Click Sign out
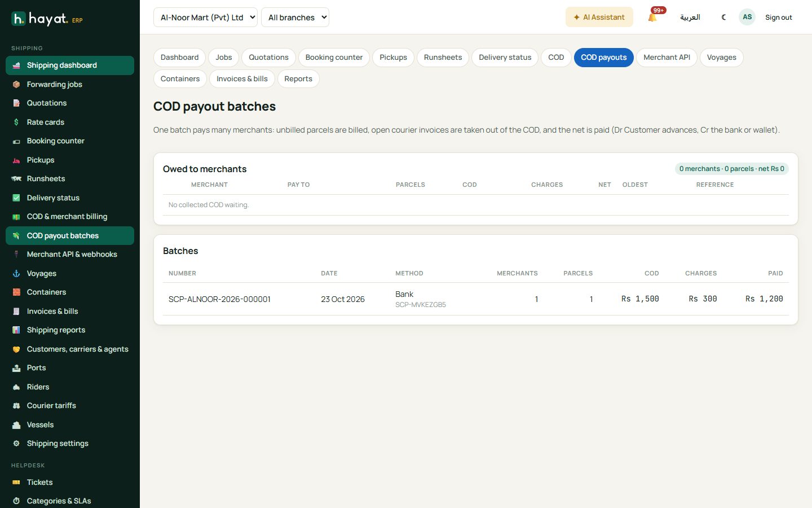This screenshot has width=812, height=508. [x=778, y=17]
